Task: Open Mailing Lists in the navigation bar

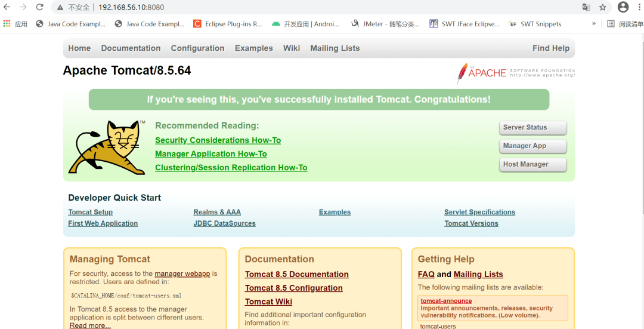Action: pos(335,48)
